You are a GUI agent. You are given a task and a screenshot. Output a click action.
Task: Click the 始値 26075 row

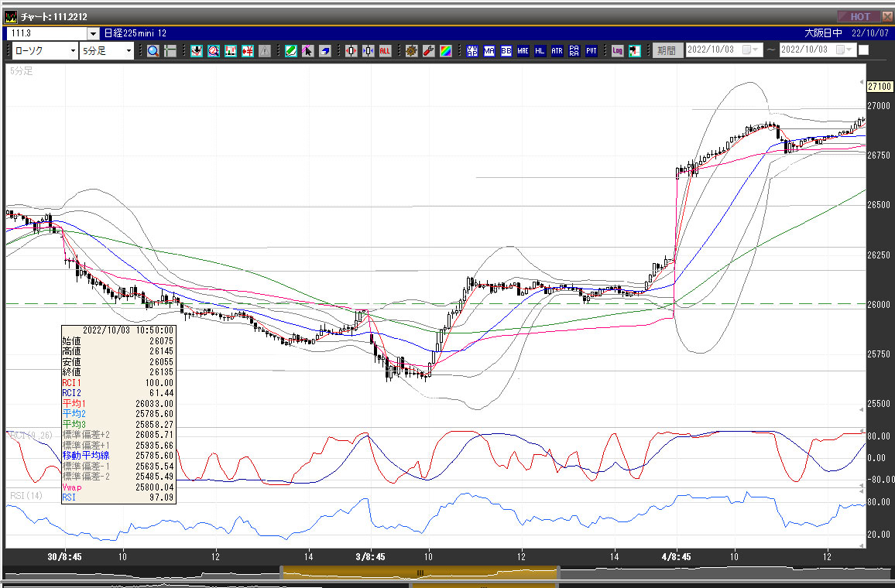point(118,341)
